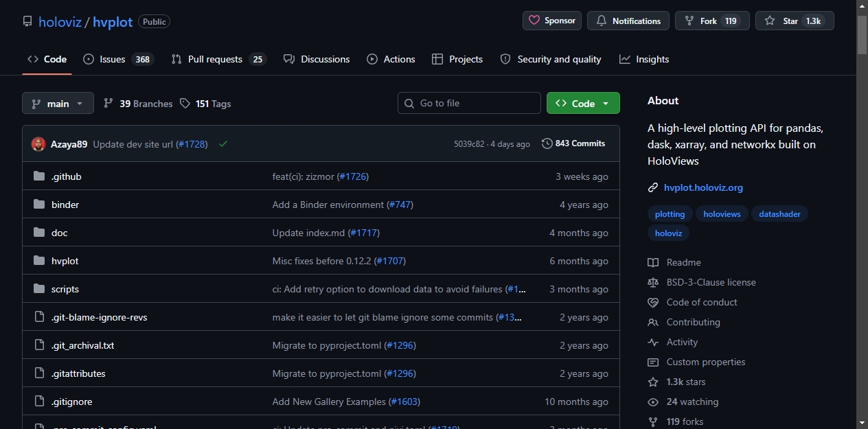This screenshot has width=868, height=429.
Task: Click the doc folder icon
Action: tap(39, 233)
